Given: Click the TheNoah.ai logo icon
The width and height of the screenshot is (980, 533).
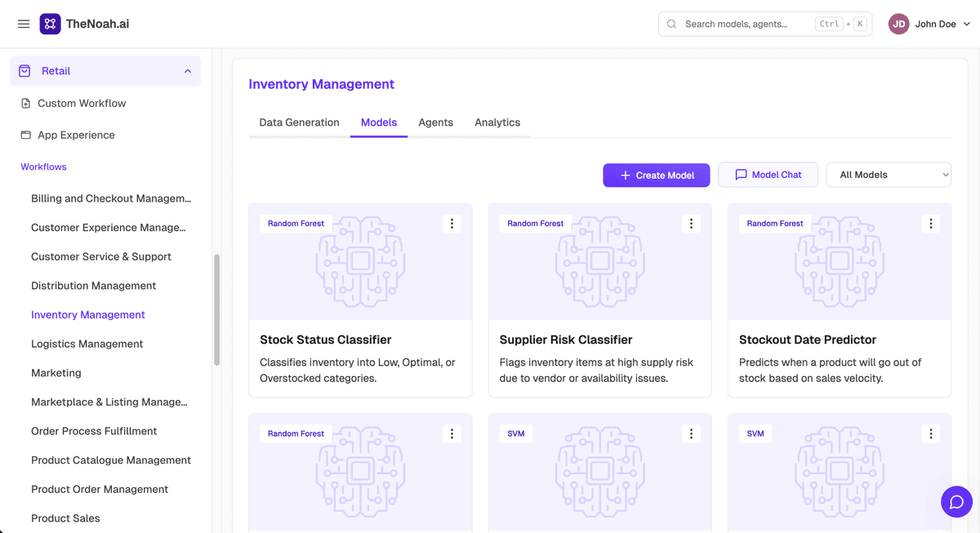Looking at the screenshot, I should (50, 24).
